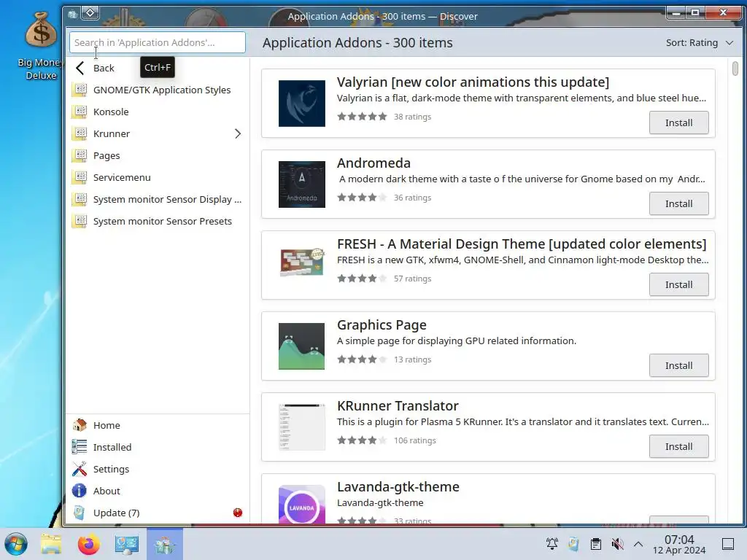Open the Graphics Page thumbnail

click(x=301, y=346)
